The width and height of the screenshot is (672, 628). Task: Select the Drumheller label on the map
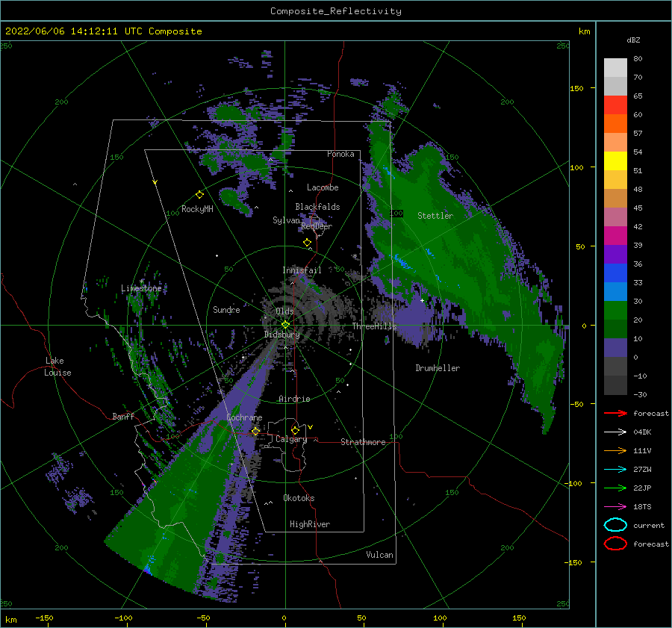pos(438,368)
